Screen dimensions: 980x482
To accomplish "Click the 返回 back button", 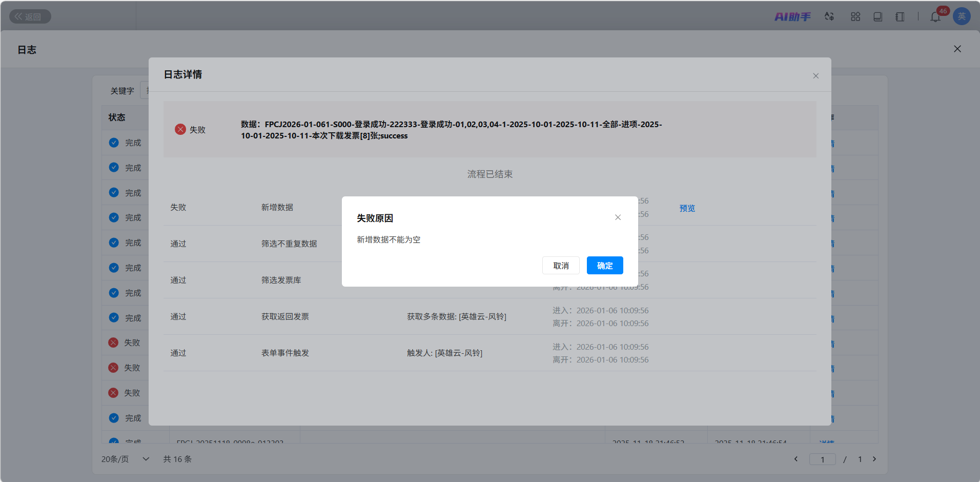I will coord(30,16).
